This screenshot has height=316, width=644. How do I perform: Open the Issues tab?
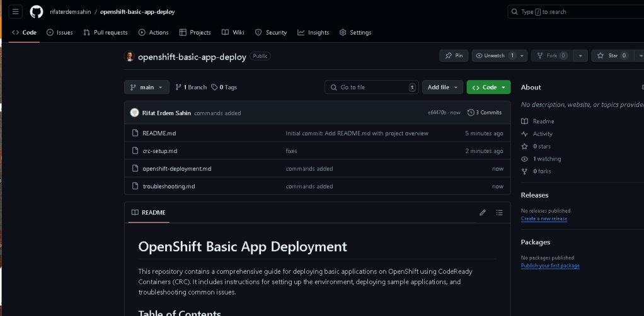[x=60, y=33]
